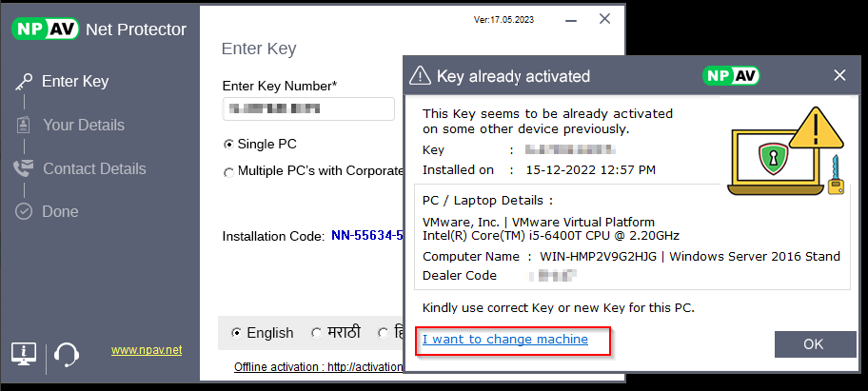Image resolution: width=868 pixels, height=391 pixels.
Task: Go to Contact Details step
Action: coord(94,168)
